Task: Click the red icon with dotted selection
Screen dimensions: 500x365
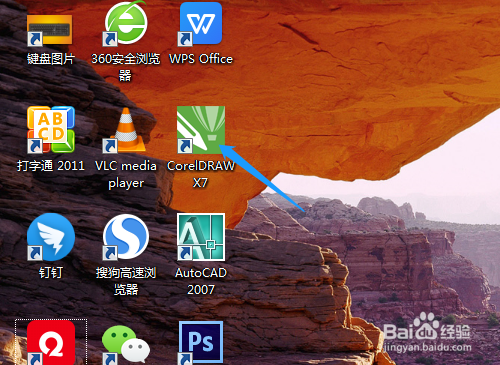Action: click(51, 343)
